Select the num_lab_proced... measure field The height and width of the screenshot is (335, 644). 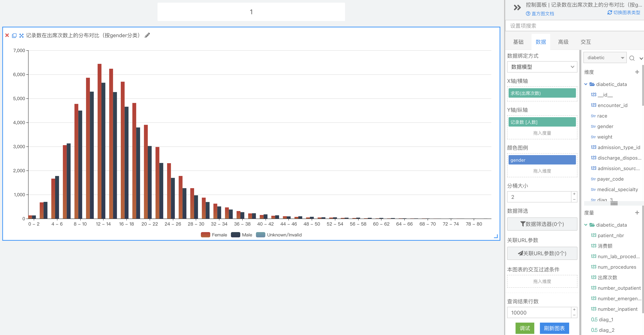615,256
